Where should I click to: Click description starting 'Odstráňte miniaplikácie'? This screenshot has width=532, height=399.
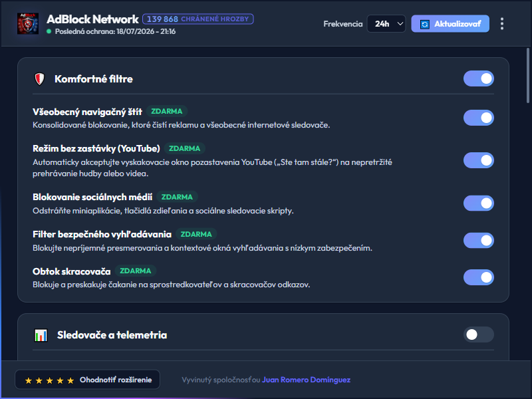point(163,211)
